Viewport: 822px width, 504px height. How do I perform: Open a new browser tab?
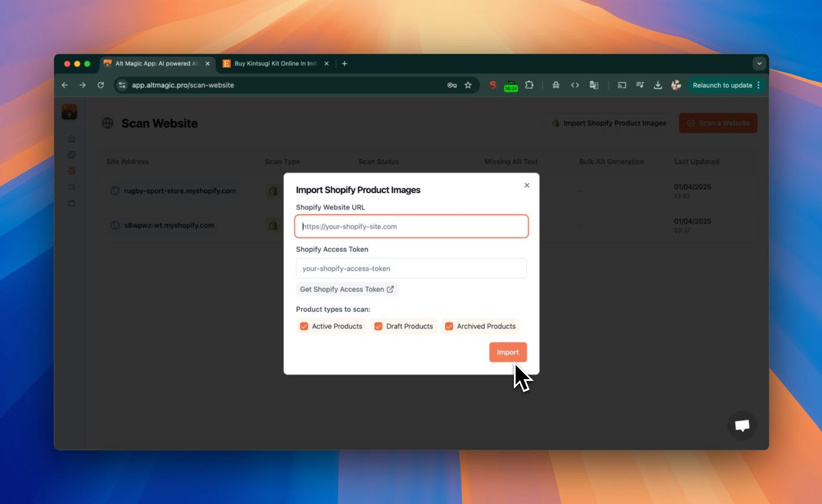(x=345, y=64)
